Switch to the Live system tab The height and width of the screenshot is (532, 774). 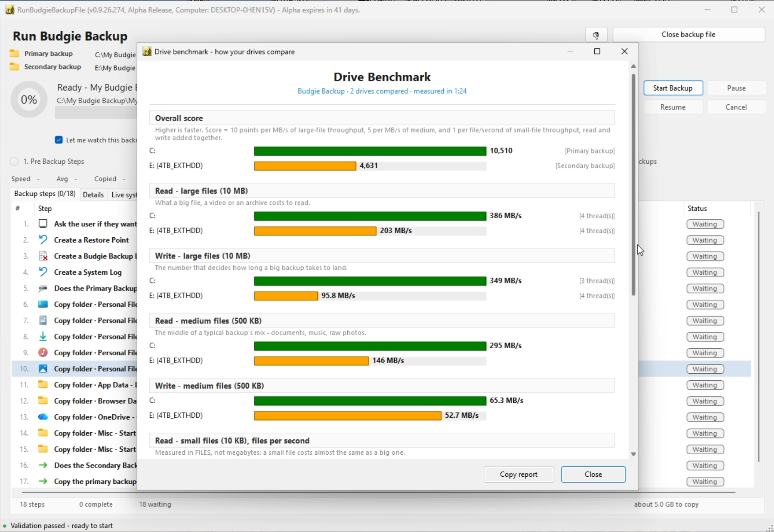124,195
